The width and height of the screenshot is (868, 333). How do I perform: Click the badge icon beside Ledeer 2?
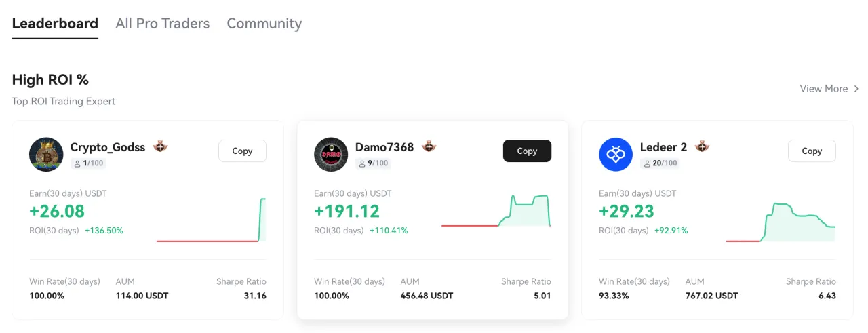703,146
